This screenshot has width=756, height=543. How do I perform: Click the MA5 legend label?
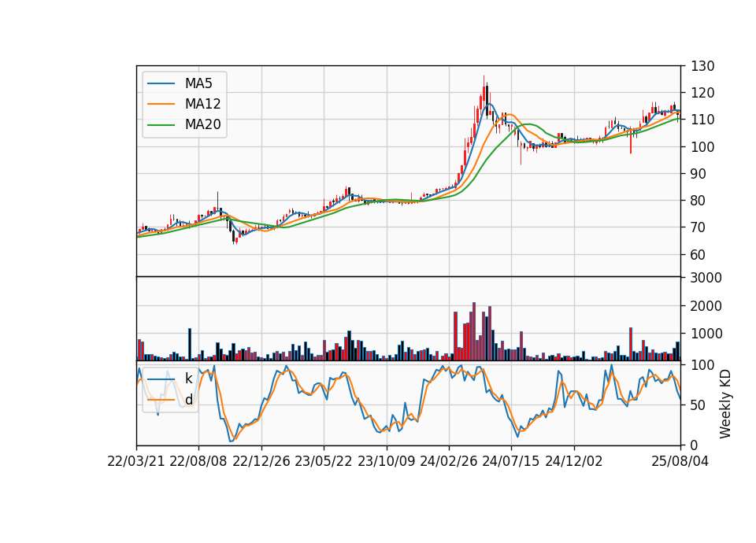pos(198,83)
